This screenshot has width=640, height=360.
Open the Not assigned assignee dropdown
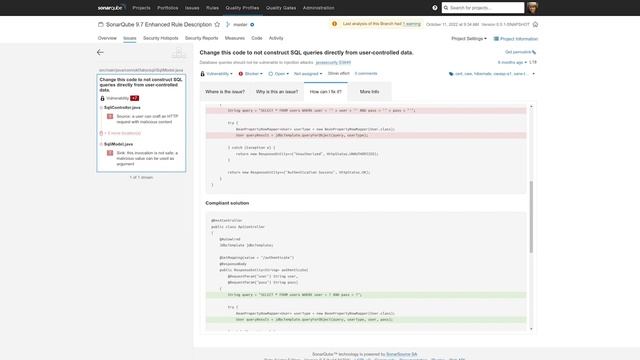tap(308, 74)
